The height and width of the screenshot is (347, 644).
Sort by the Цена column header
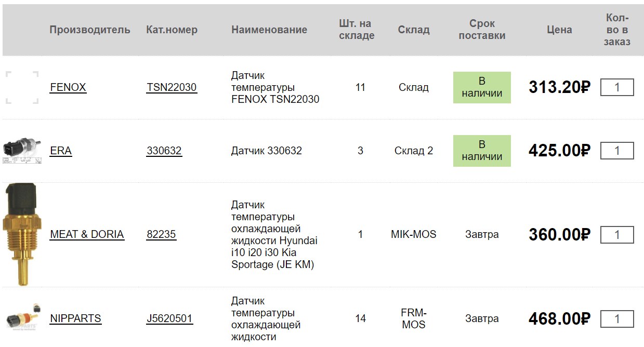pos(559,30)
